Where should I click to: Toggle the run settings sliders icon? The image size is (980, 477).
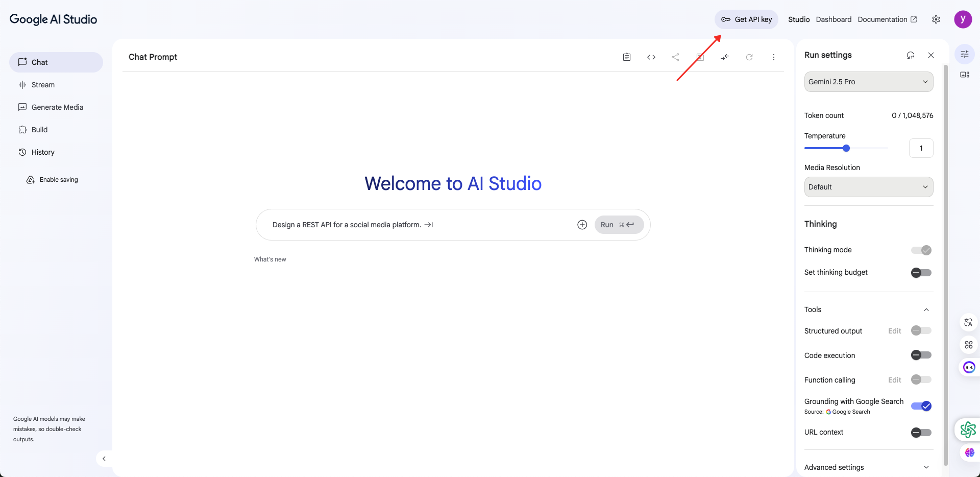click(x=965, y=54)
